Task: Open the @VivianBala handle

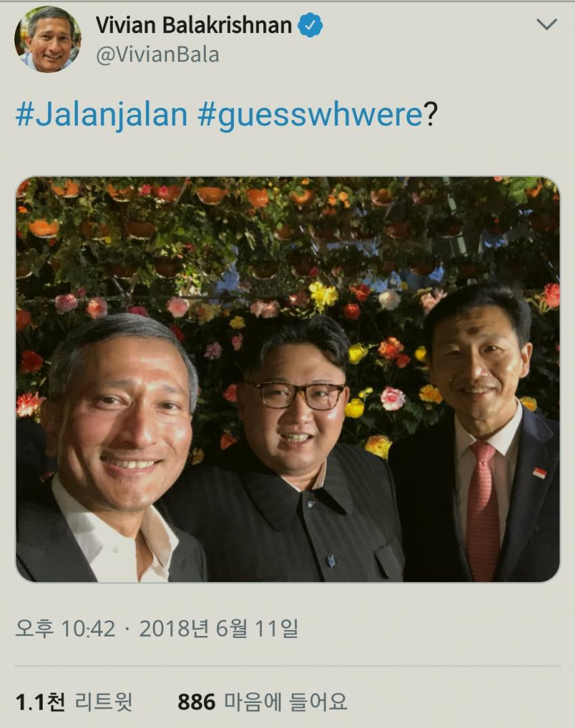Action: 158,55
